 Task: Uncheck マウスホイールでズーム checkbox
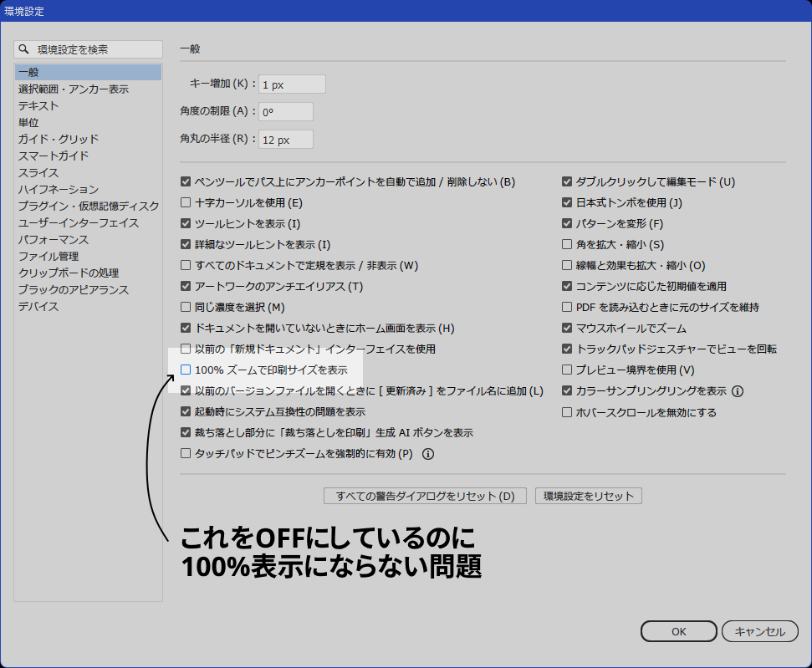tap(567, 329)
